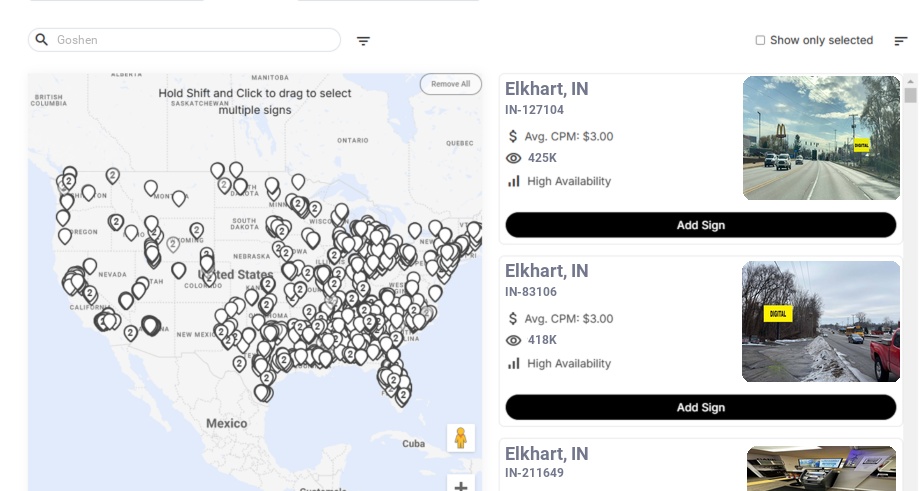Click the Avg. CPM dollar icon for IN-83106
920x491 pixels.
click(514, 319)
